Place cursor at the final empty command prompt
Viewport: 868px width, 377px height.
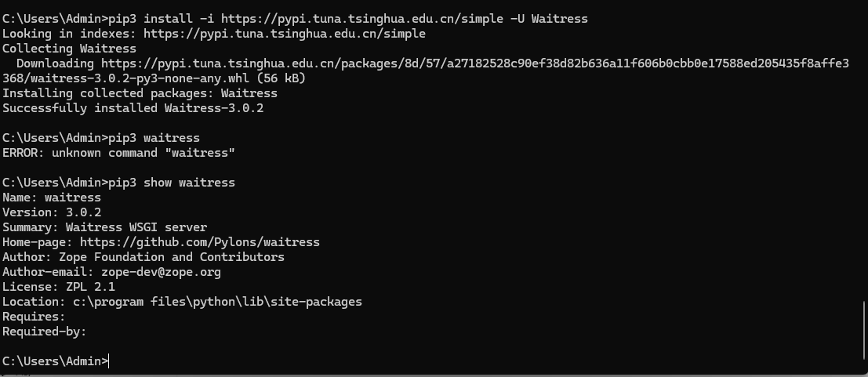(111, 361)
